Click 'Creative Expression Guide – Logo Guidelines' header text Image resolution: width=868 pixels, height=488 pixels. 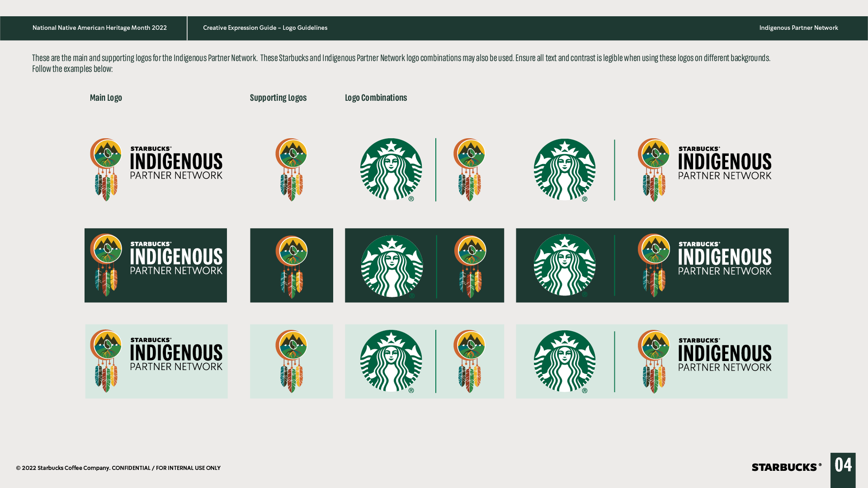pos(265,28)
